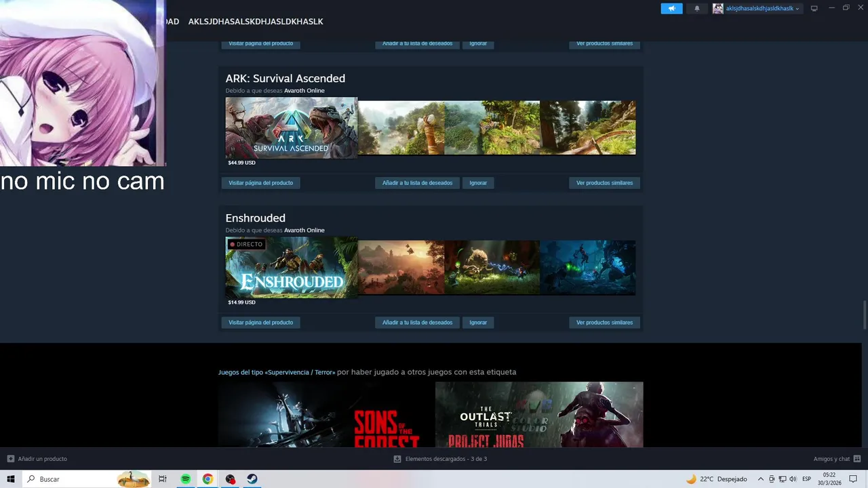Open Amigos y chat
868x488 pixels.
(831, 459)
